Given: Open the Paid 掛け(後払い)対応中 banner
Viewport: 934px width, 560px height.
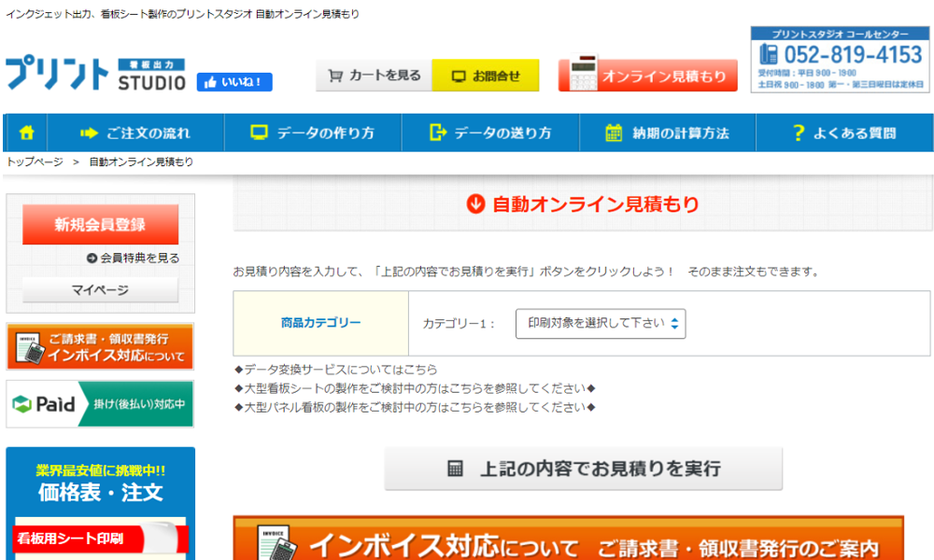Looking at the screenshot, I should (x=100, y=404).
